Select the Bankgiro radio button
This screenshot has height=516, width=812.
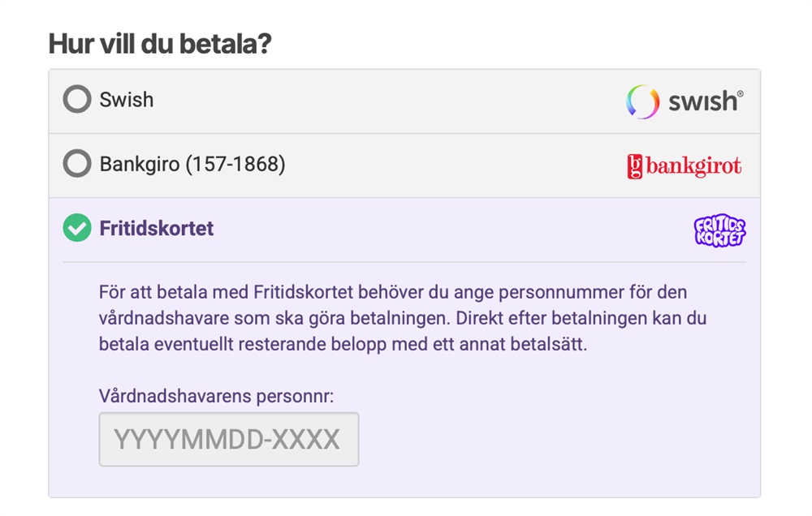77,165
